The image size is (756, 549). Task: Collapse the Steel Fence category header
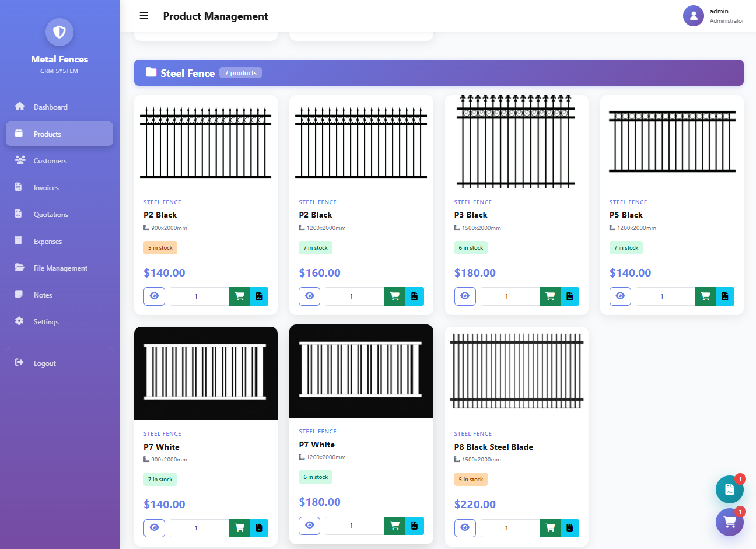438,73
